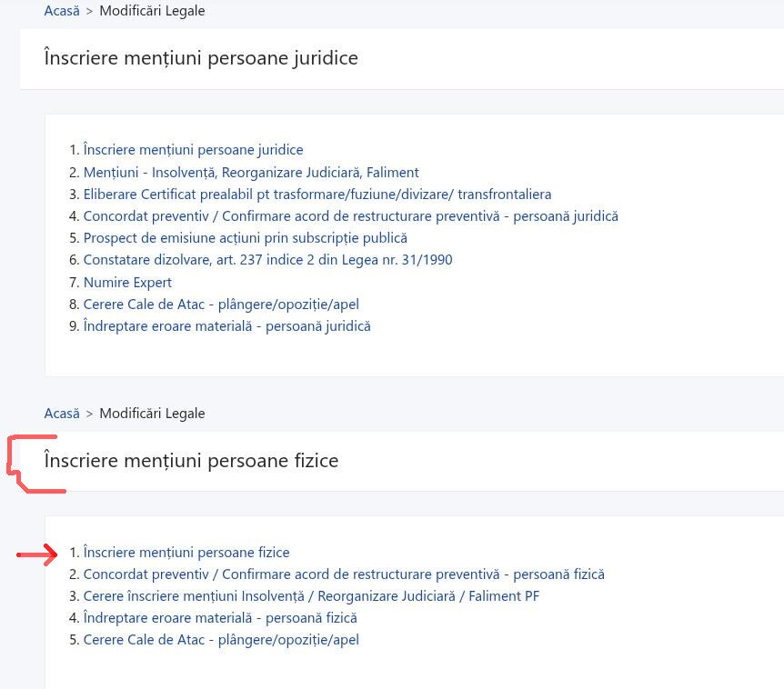The height and width of the screenshot is (689, 784).
Task: Open 'Mențiuni - Insolvență, Reorganizare Judiciară, Faliment'
Action: (250, 172)
